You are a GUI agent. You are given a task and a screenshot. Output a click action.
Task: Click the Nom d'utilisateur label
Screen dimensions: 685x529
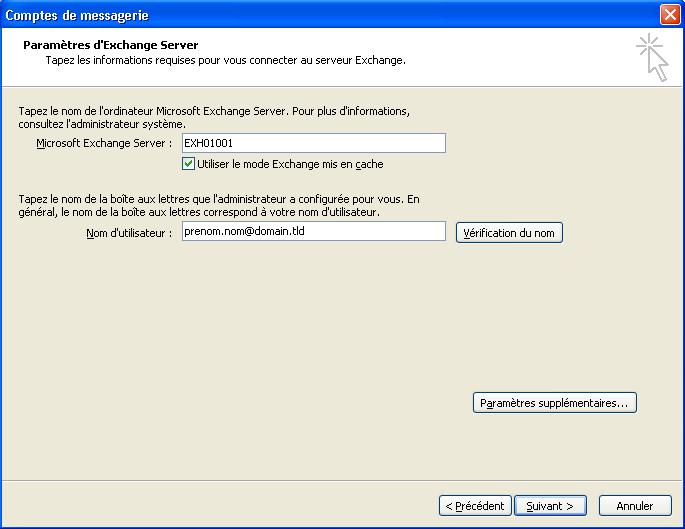click(x=129, y=233)
